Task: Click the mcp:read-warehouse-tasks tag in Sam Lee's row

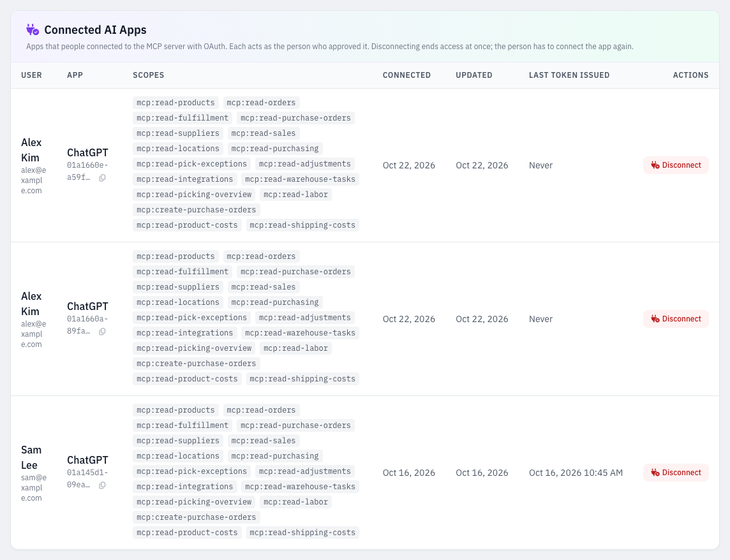Action: pos(301,487)
